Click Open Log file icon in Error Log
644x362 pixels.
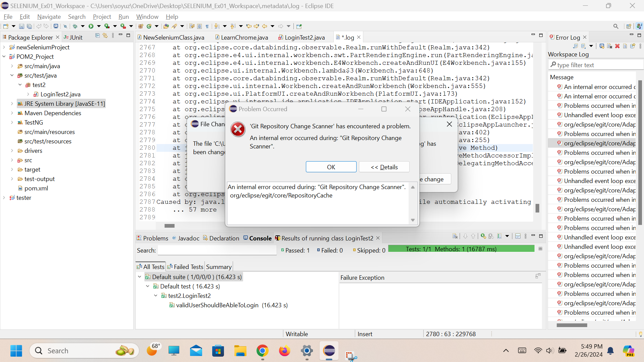point(625,46)
